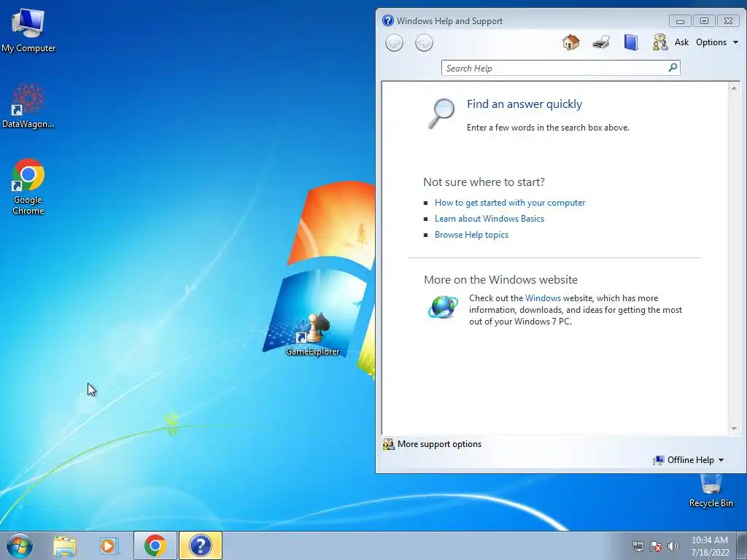The width and height of the screenshot is (747, 560).
Task: Go back in Help and Support
Action: (x=394, y=43)
